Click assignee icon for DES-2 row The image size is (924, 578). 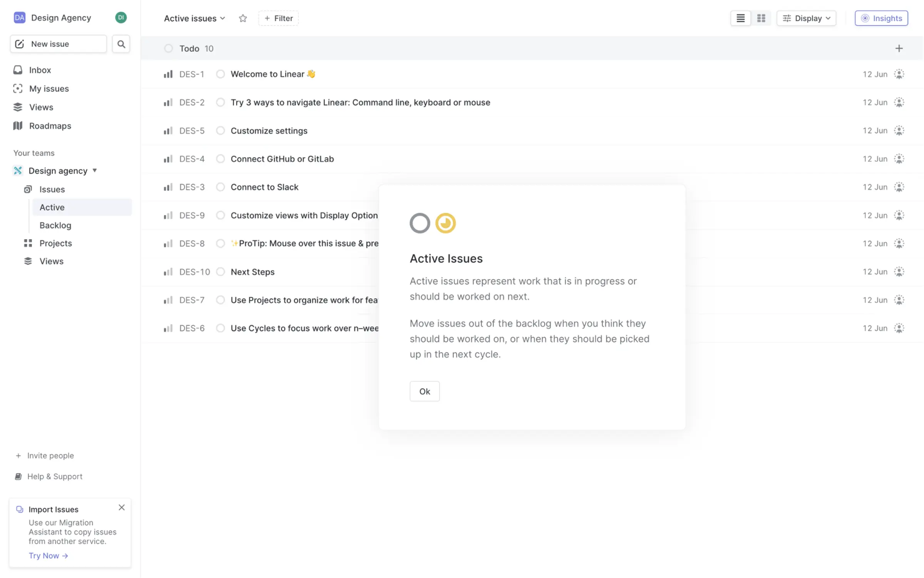(899, 102)
